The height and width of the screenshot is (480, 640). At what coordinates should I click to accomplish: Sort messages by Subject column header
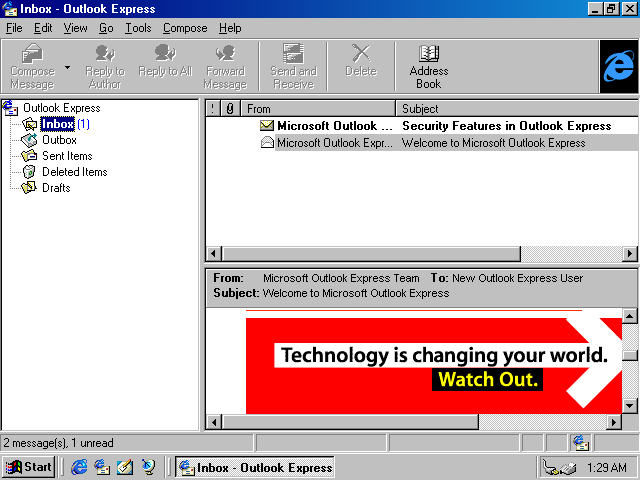(x=517, y=109)
